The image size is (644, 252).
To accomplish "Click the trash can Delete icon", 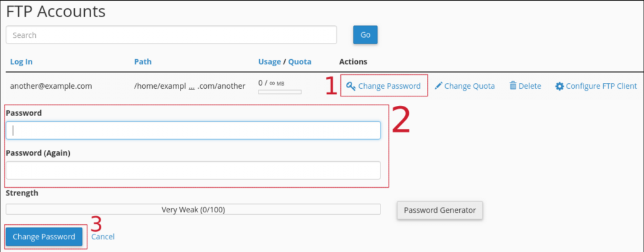I will coord(513,86).
